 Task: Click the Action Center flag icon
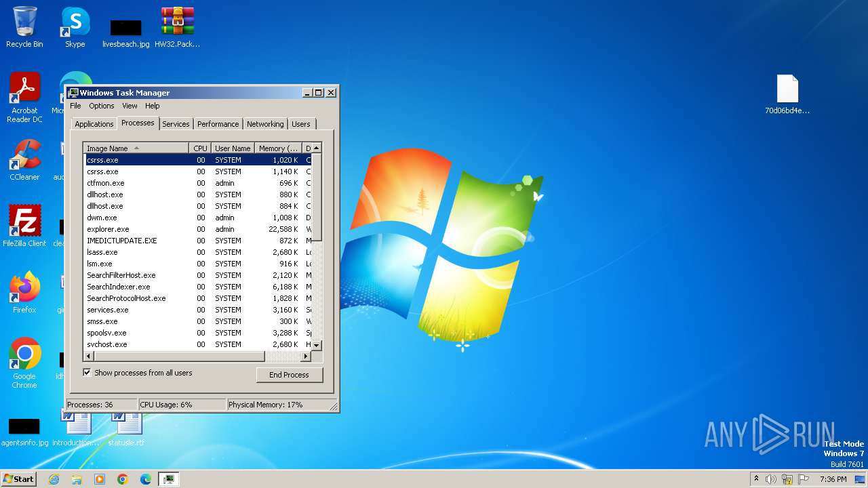(804, 479)
